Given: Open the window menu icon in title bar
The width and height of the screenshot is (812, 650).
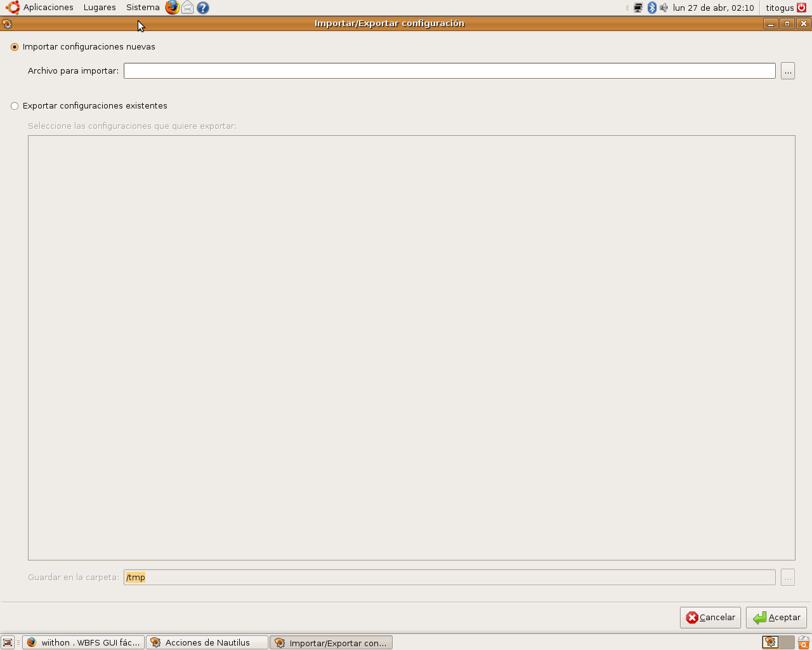Looking at the screenshot, I should pyautogui.click(x=7, y=23).
